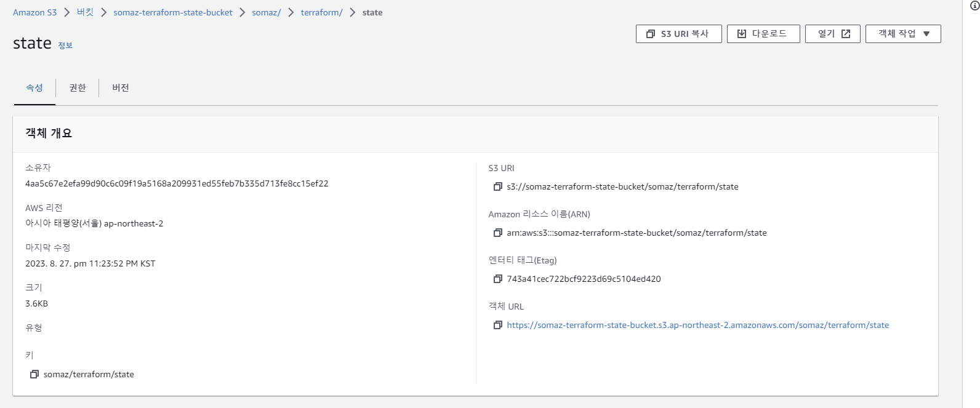980x408 pixels.
Task: Click the 정보 info link
Action: (65, 46)
